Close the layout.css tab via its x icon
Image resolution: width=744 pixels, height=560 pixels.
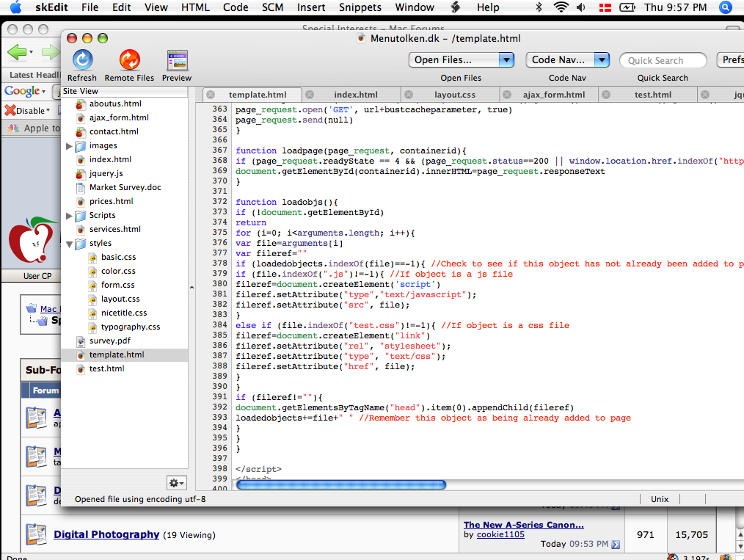pyautogui.click(x=409, y=95)
